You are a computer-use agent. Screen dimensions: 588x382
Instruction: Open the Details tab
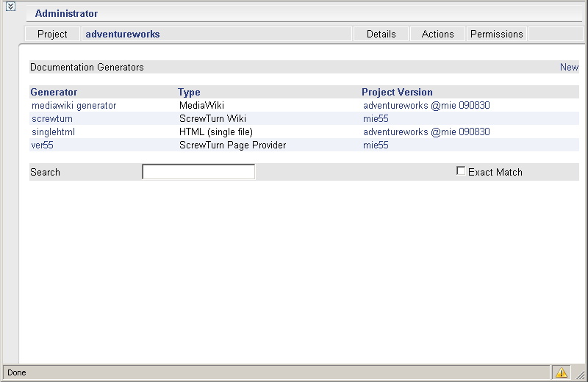pos(381,34)
